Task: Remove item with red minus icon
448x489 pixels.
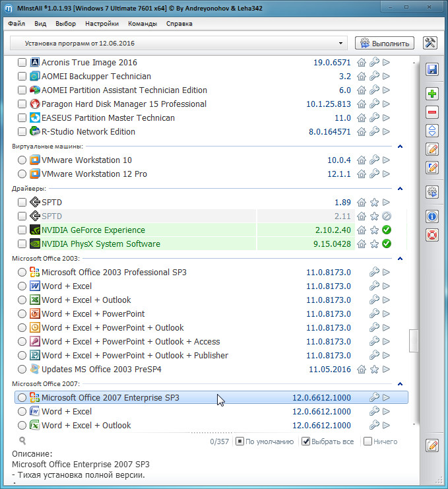Action: (432, 112)
